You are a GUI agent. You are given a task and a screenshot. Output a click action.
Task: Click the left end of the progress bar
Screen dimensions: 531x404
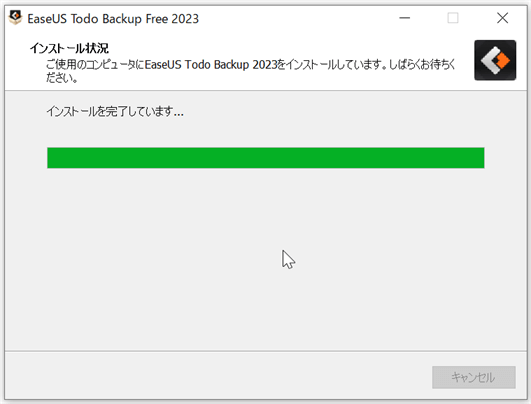(x=52, y=158)
